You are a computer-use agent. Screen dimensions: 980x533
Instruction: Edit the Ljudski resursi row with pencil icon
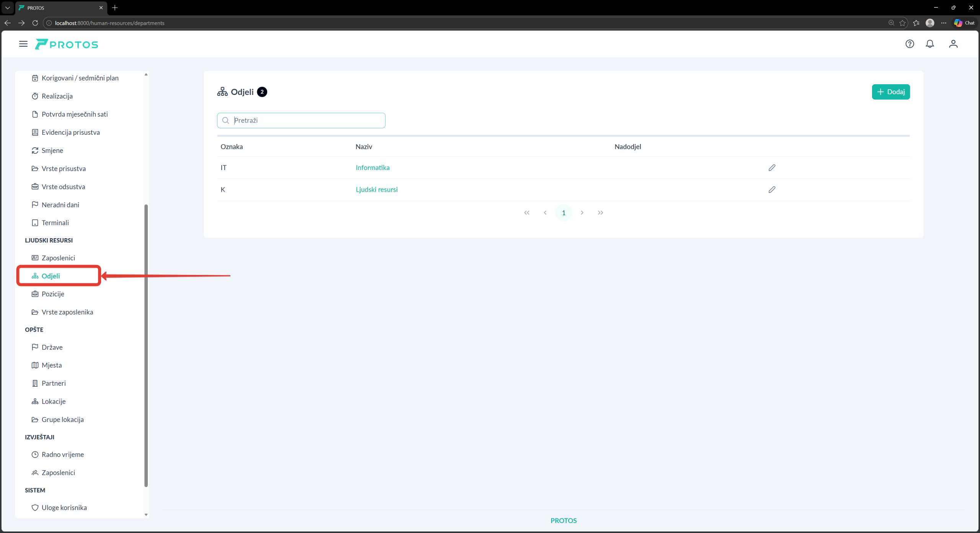pyautogui.click(x=772, y=190)
